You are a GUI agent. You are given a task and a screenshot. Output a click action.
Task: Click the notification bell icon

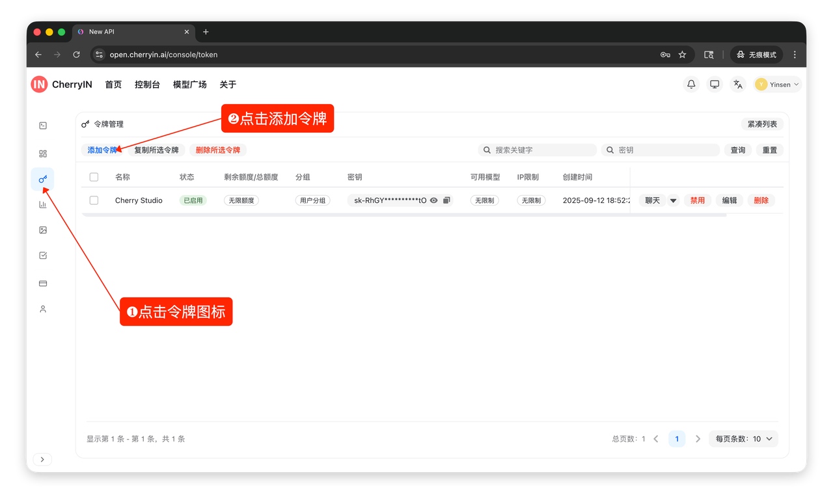click(x=691, y=85)
